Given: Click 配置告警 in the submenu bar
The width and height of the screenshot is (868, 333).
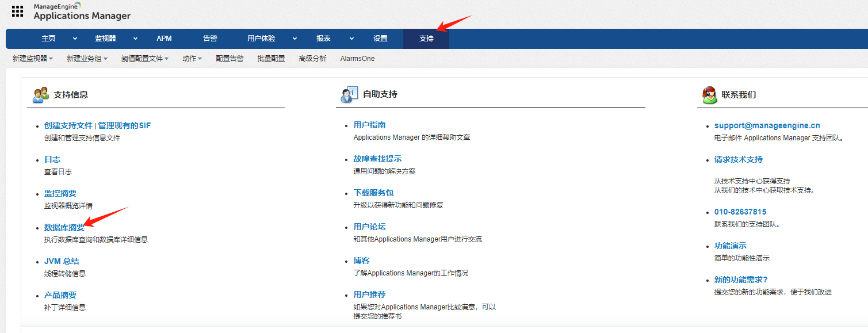Looking at the screenshot, I should click(230, 59).
